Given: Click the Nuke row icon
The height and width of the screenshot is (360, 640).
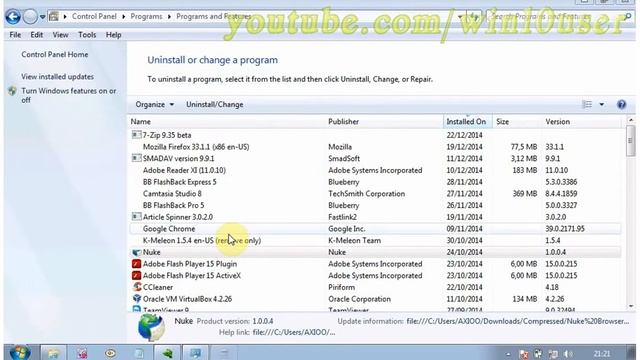Looking at the screenshot, I should coord(137,252).
